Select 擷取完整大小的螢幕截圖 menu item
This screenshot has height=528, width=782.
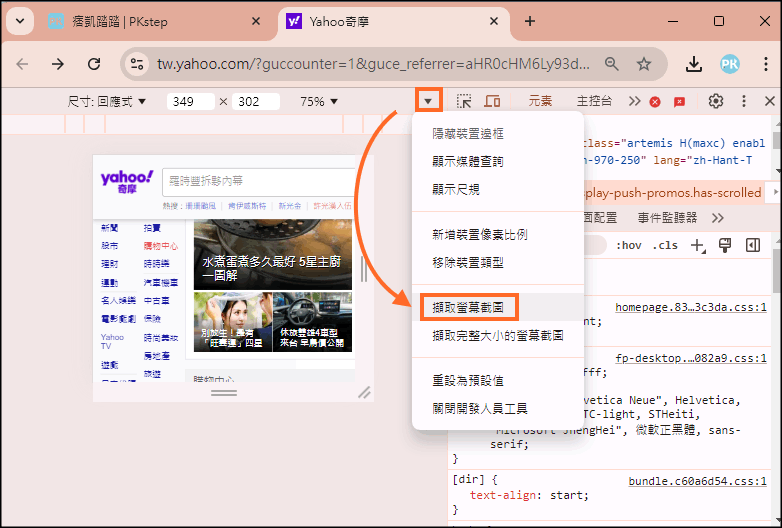coord(497,336)
